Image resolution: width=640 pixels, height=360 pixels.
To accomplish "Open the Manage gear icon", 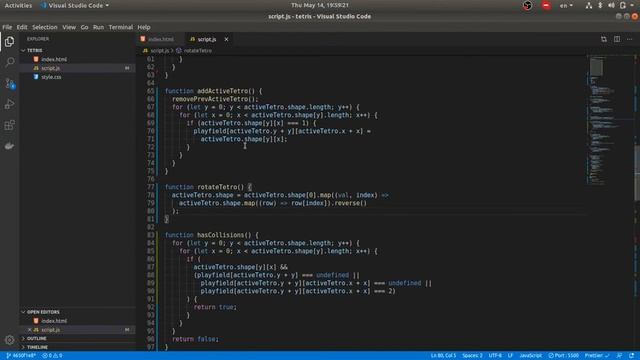I will tap(9, 340).
